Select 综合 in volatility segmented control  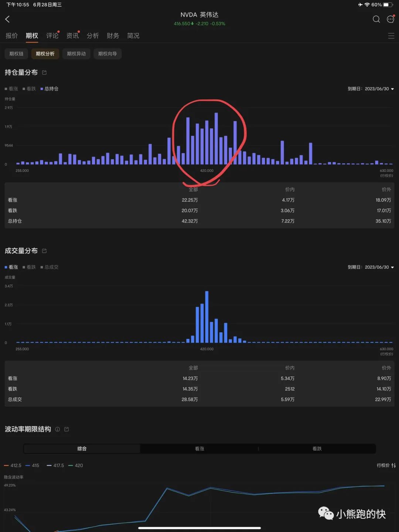coord(82,449)
